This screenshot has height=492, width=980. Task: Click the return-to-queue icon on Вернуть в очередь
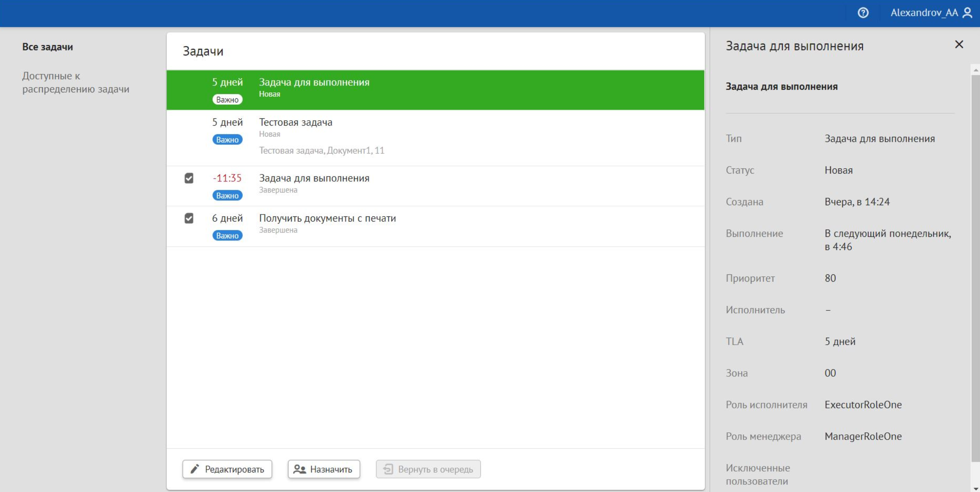pos(388,469)
